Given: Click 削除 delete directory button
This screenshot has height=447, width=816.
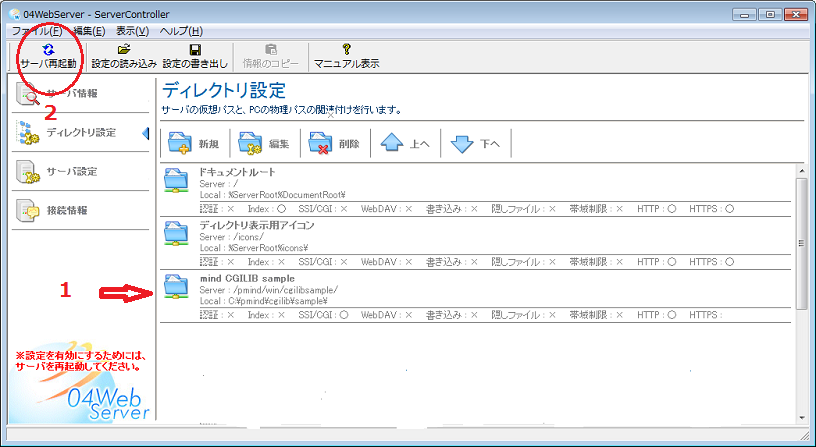Looking at the screenshot, I should 335,143.
